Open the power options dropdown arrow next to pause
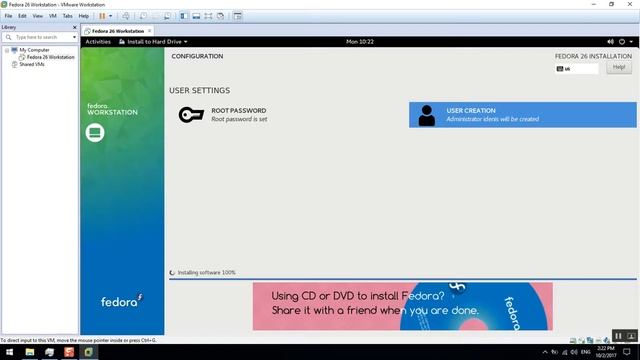Viewport: 640px width, 360px height. coord(111,16)
